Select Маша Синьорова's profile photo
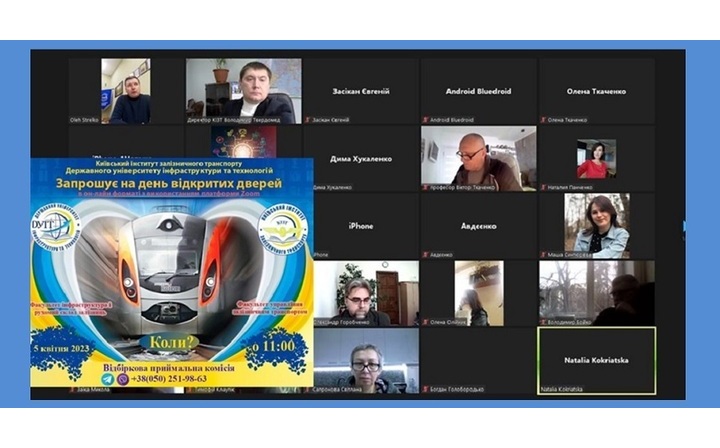 (597, 225)
